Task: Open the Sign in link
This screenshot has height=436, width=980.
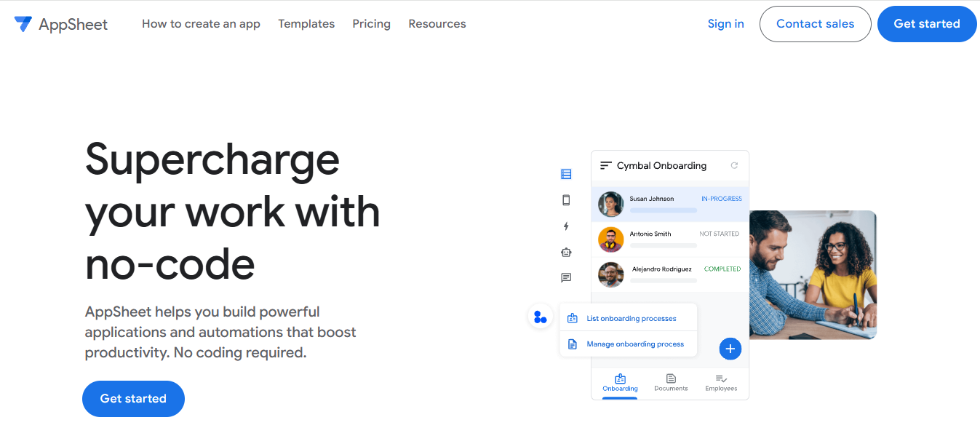Action: 725,23
